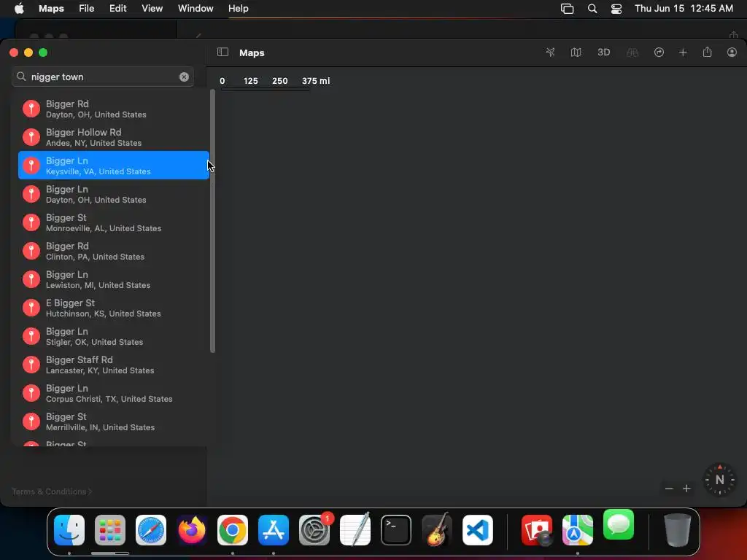Open Bigger Staff Rd, Lancaster, KY result
Image resolution: width=747 pixels, height=560 pixels.
click(x=113, y=365)
